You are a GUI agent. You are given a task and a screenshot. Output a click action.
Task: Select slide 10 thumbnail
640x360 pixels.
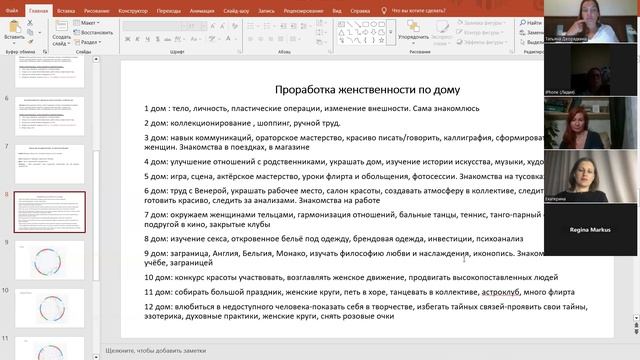coord(49,308)
